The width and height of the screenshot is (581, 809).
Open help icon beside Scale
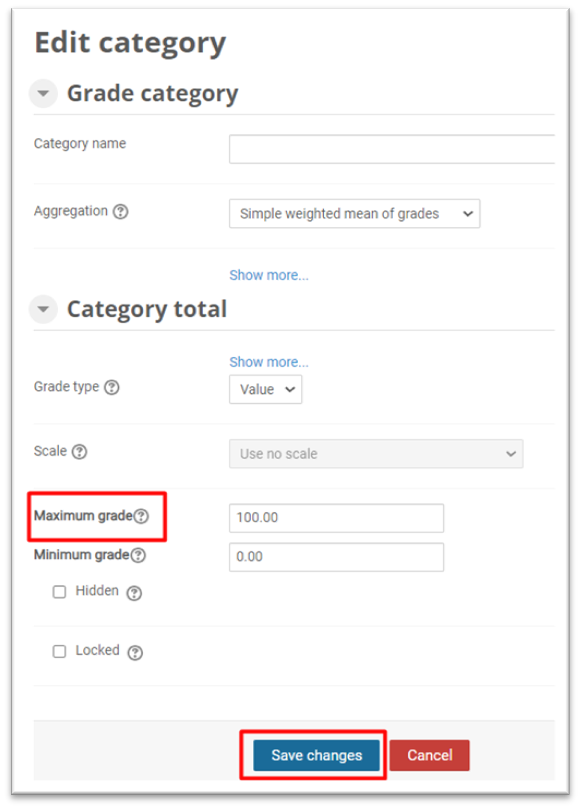pos(79,452)
